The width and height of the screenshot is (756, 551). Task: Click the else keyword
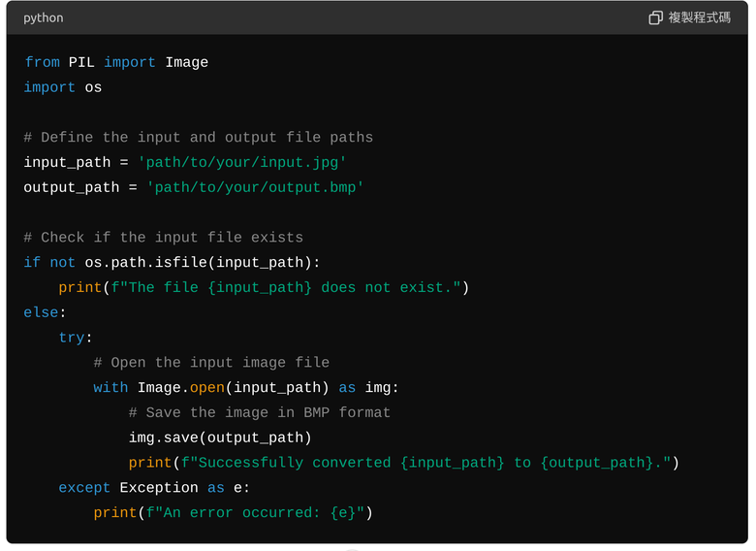[x=41, y=312]
